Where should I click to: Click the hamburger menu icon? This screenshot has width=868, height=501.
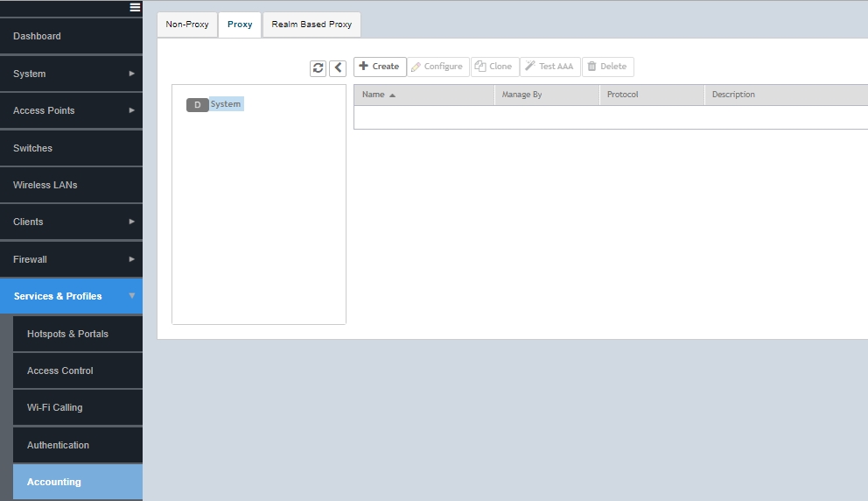pyautogui.click(x=135, y=7)
